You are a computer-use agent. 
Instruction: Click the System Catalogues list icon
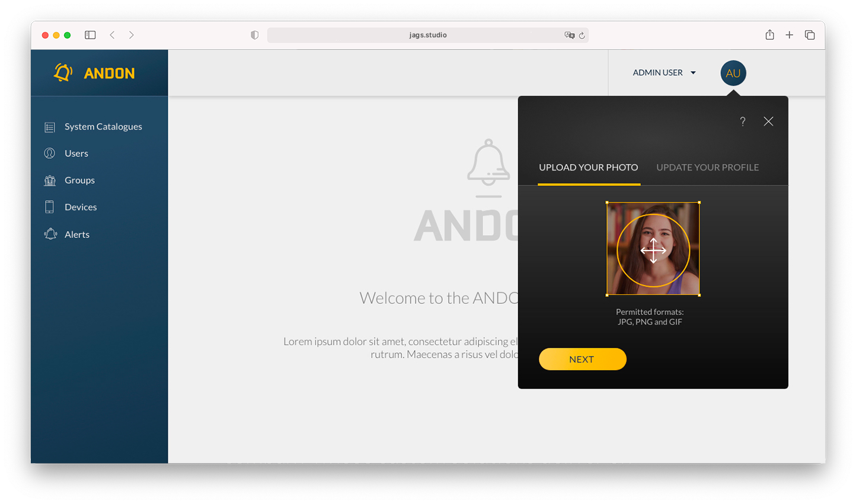pyautogui.click(x=50, y=127)
